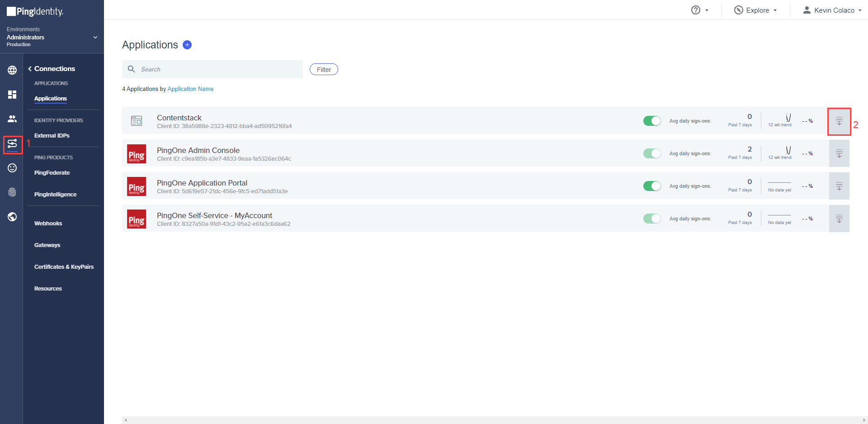The image size is (868, 424).
Task: Collapse the Connections menu with back chevron
Action: coord(30,69)
